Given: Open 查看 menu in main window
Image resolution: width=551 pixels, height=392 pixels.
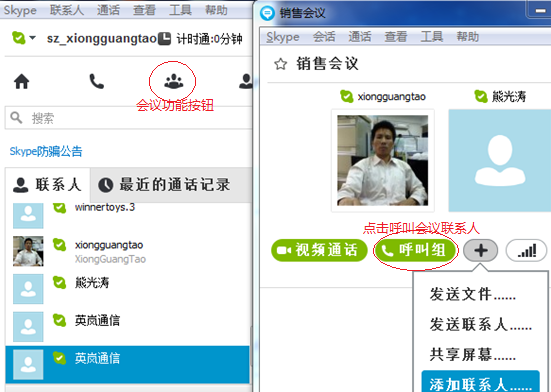Looking at the screenshot, I should [x=144, y=10].
